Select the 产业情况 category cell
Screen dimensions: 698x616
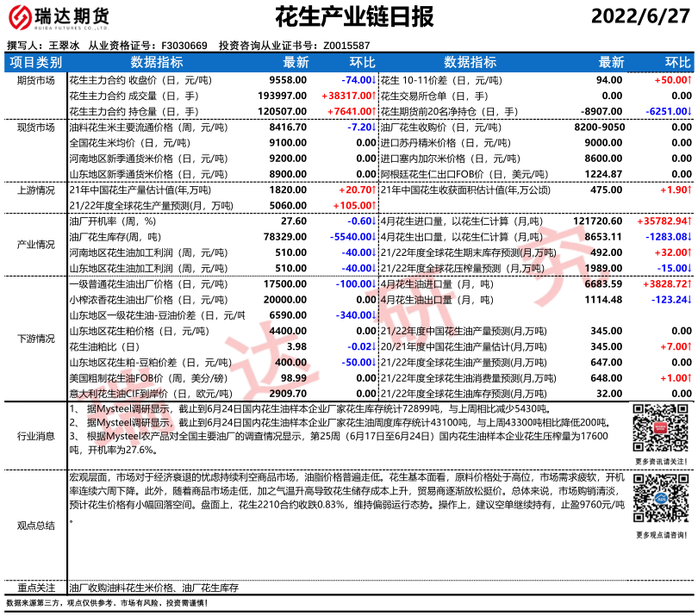[35, 245]
